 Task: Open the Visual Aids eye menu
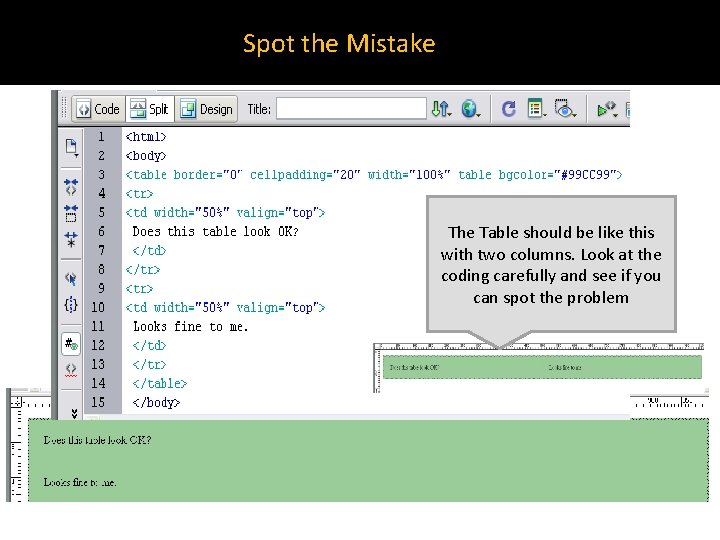click(565, 109)
